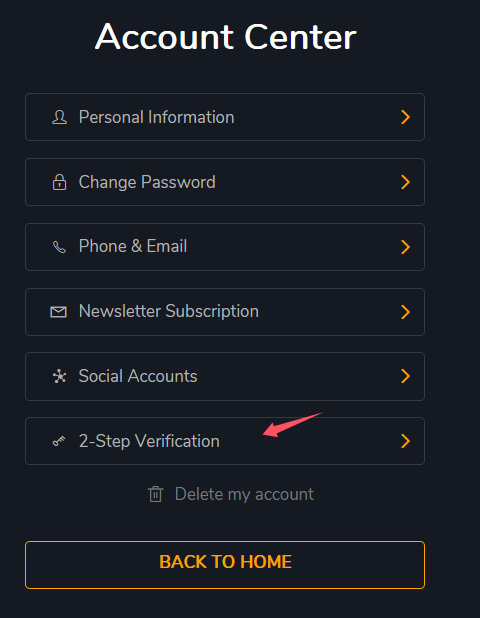Viewport: 480px width, 618px height.
Task: Click the Newsletter Subscription chevron arrow
Action: pos(406,312)
